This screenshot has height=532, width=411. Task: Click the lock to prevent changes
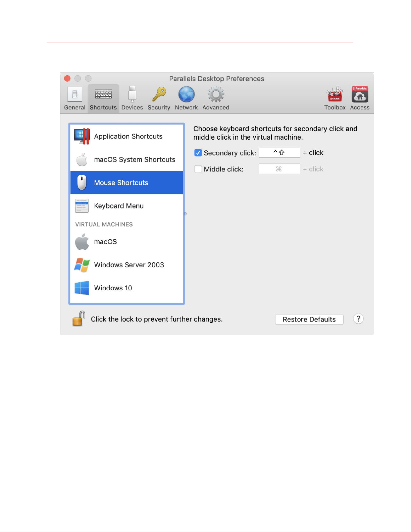point(79,319)
